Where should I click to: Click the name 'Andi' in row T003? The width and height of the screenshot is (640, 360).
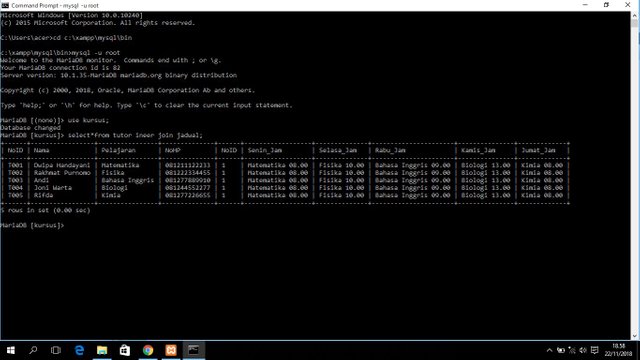(41, 180)
